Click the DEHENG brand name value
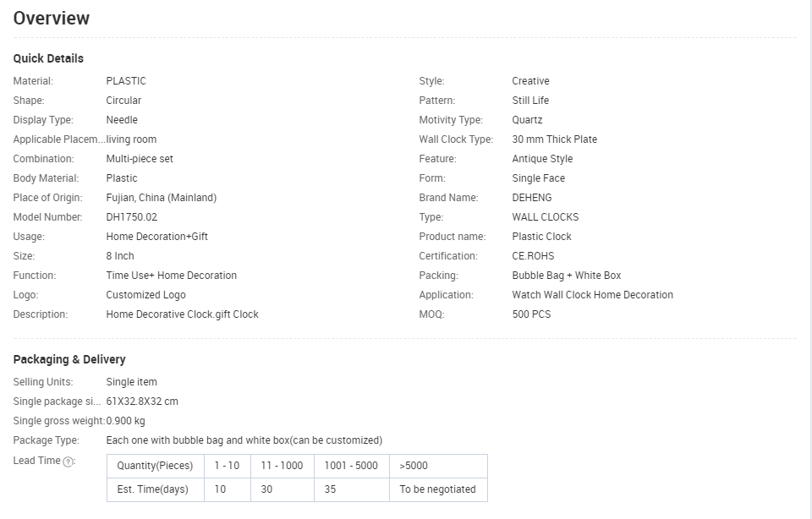 530,198
